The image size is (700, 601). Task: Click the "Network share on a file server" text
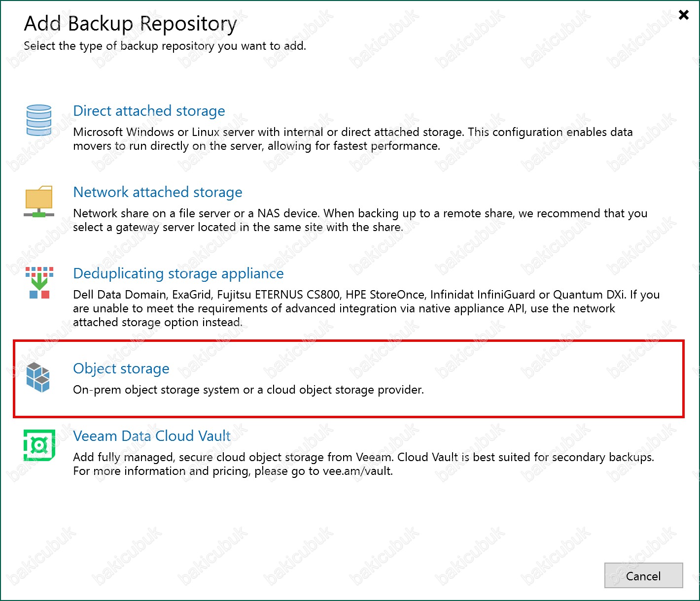tap(360, 220)
